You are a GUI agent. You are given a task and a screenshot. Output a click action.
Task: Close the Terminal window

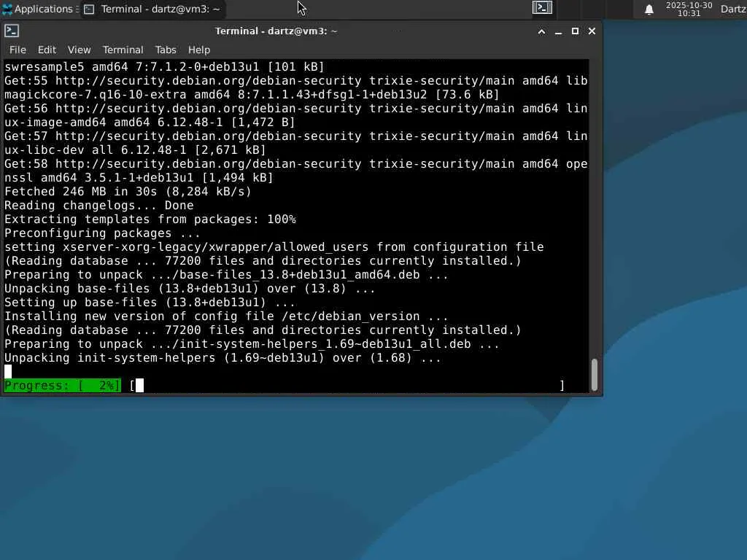(x=592, y=31)
